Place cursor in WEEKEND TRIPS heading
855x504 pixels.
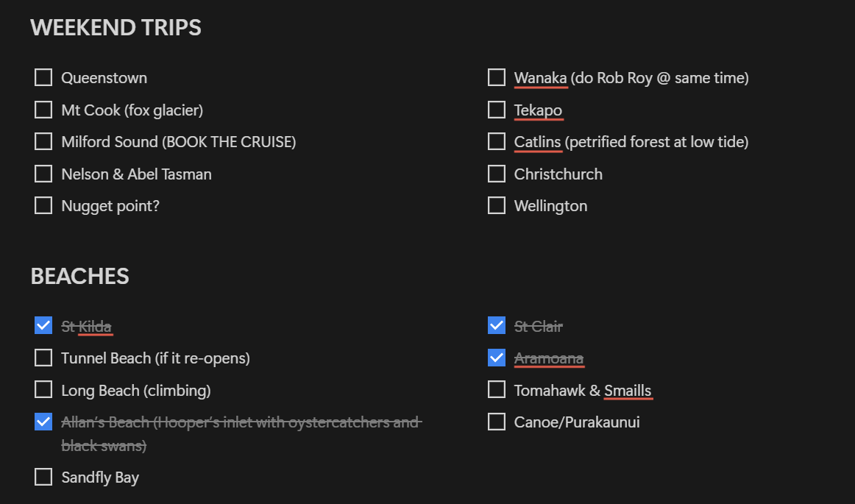[116, 27]
